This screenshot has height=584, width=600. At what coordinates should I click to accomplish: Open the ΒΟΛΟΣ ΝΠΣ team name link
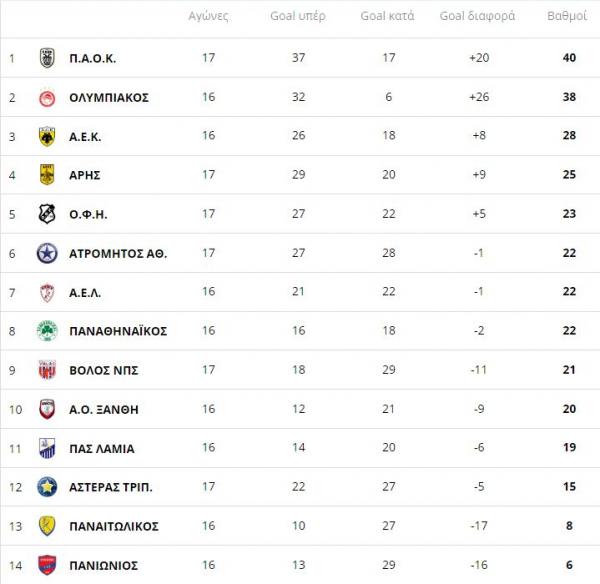pos(104,370)
